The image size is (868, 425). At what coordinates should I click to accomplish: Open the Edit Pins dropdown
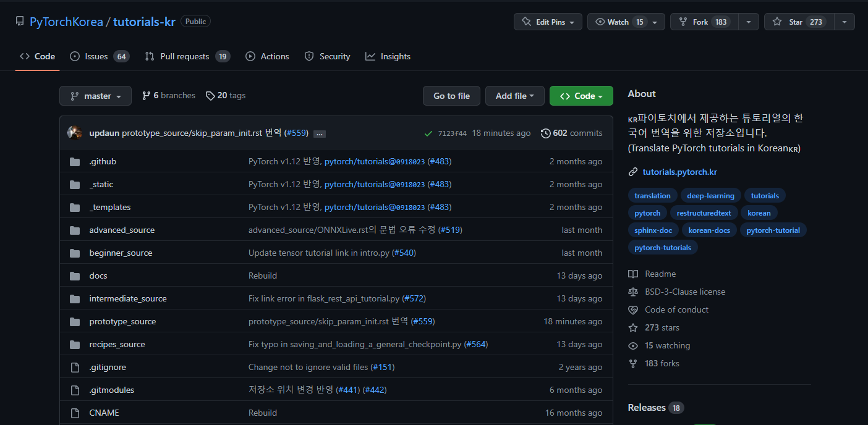point(548,22)
